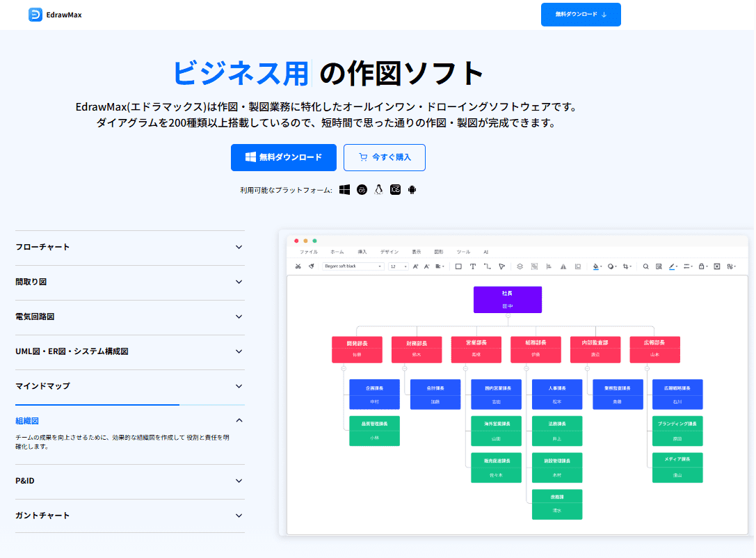Click the Linux penguin platform icon
Viewport: 756px width, 558px height.
coord(378,189)
